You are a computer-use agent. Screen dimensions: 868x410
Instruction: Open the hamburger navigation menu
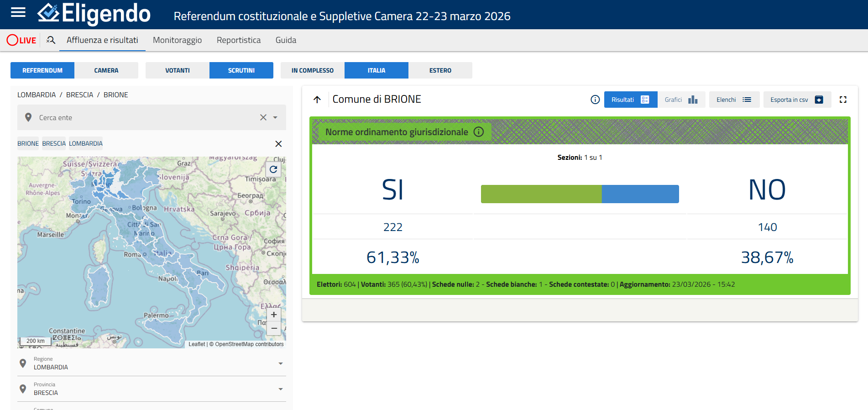[18, 12]
